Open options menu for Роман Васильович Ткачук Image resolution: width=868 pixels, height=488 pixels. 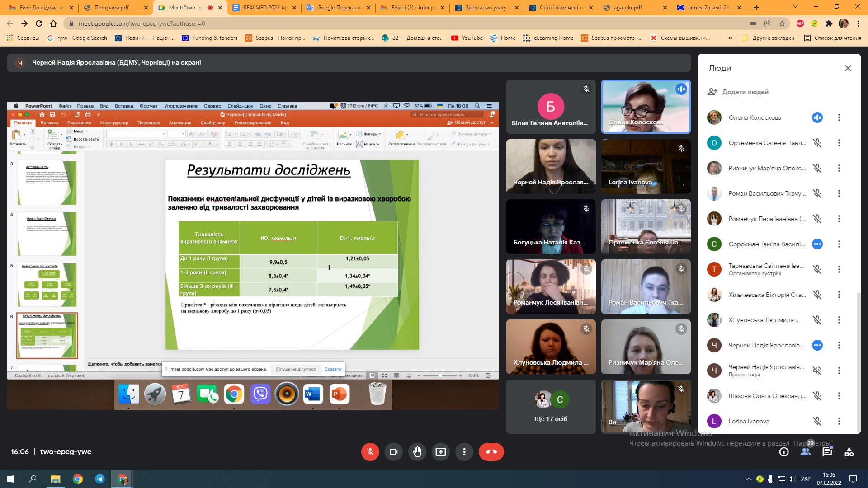[x=839, y=193]
